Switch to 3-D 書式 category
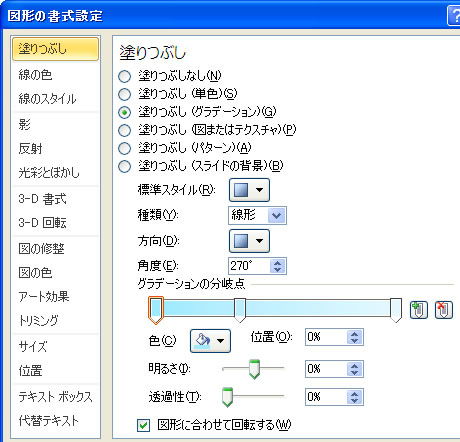Image resolution: width=460 pixels, height=442 pixels. 42,199
